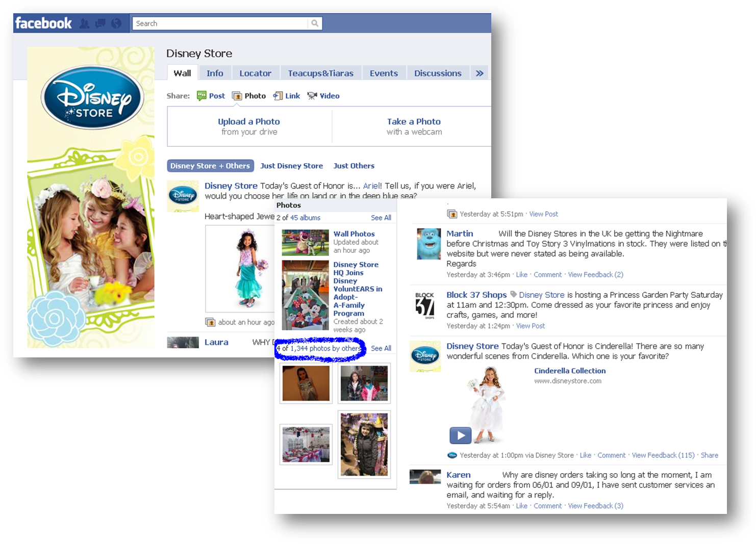This screenshot has height=544, width=756.
Task: Open messages icon in header
Action: [100, 23]
